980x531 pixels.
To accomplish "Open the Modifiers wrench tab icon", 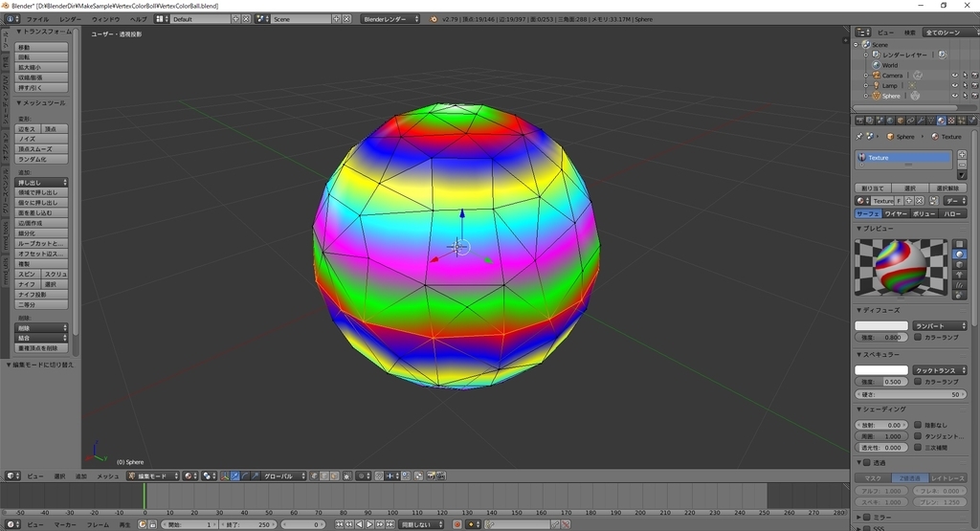I will (922, 120).
